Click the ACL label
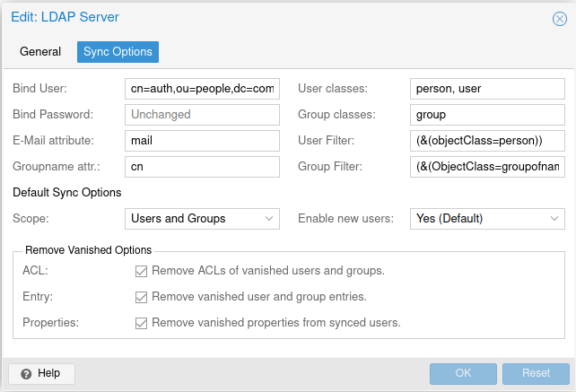 (35, 271)
